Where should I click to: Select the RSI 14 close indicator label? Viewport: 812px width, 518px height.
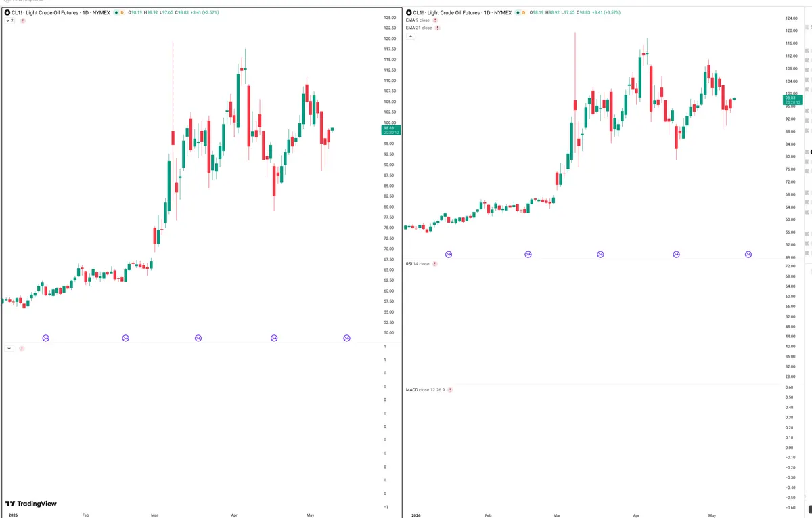[x=418, y=263]
